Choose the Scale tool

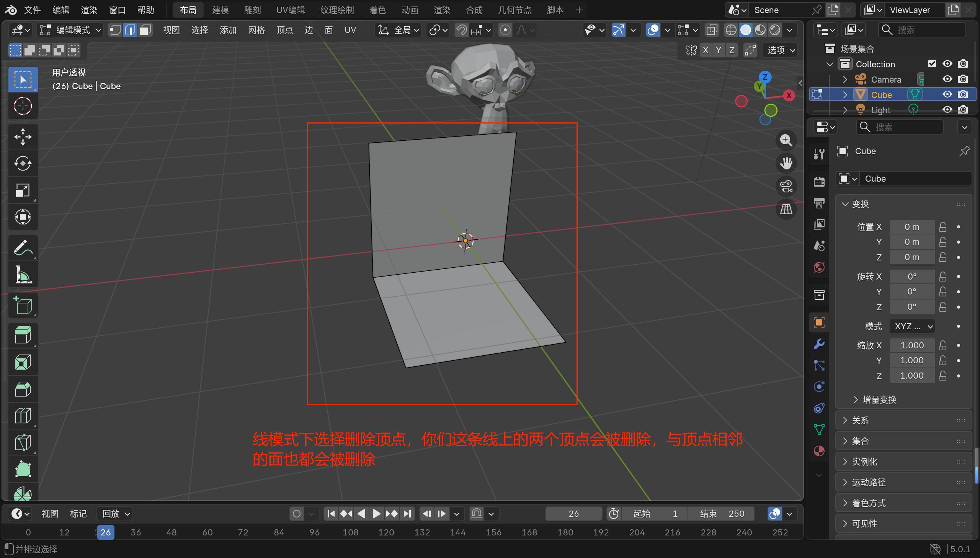(x=23, y=190)
